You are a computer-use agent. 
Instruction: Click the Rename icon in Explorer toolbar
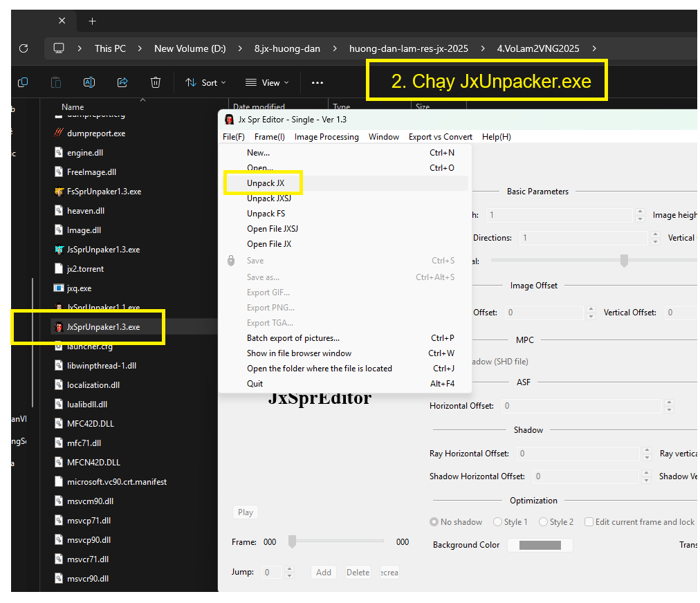pos(89,82)
